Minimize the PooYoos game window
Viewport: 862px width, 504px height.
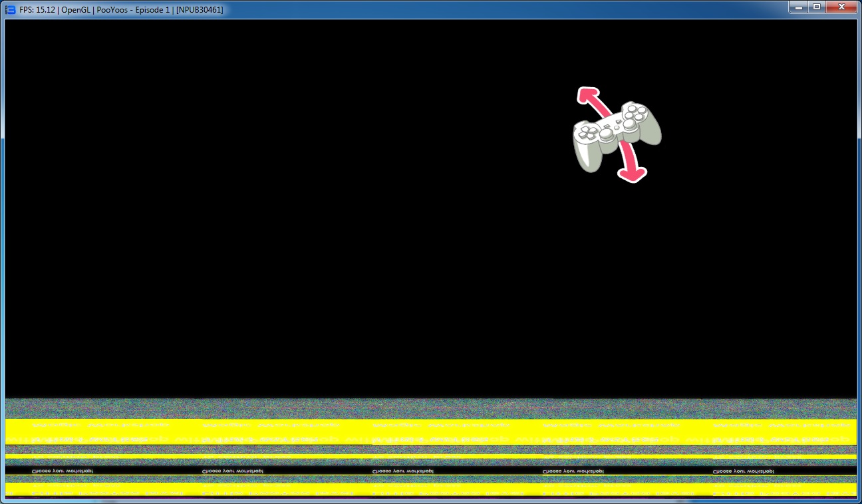(799, 7)
